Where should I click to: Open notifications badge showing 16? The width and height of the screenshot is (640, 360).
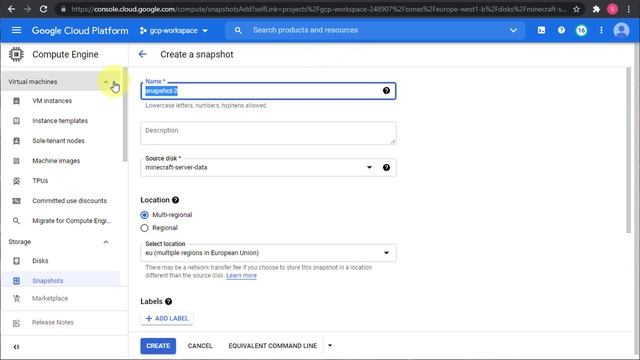[581, 30]
